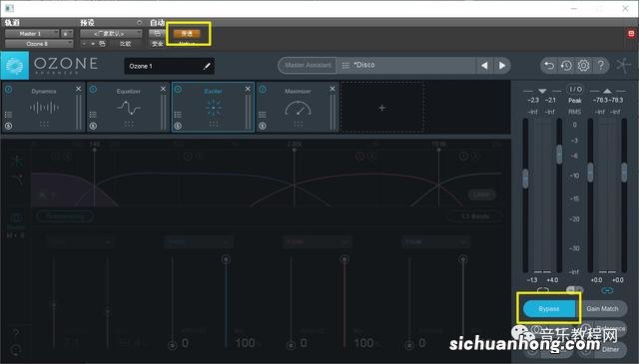The height and width of the screenshot is (364, 639).
Task: Click the Gain Match button
Action: [x=602, y=308]
